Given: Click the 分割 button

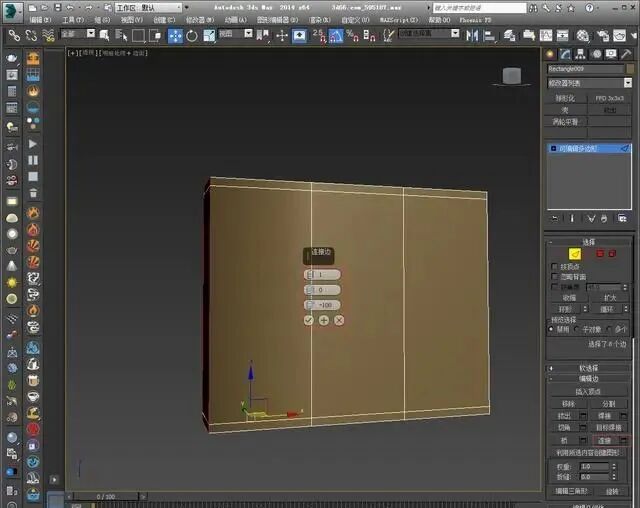Looking at the screenshot, I should (x=608, y=404).
